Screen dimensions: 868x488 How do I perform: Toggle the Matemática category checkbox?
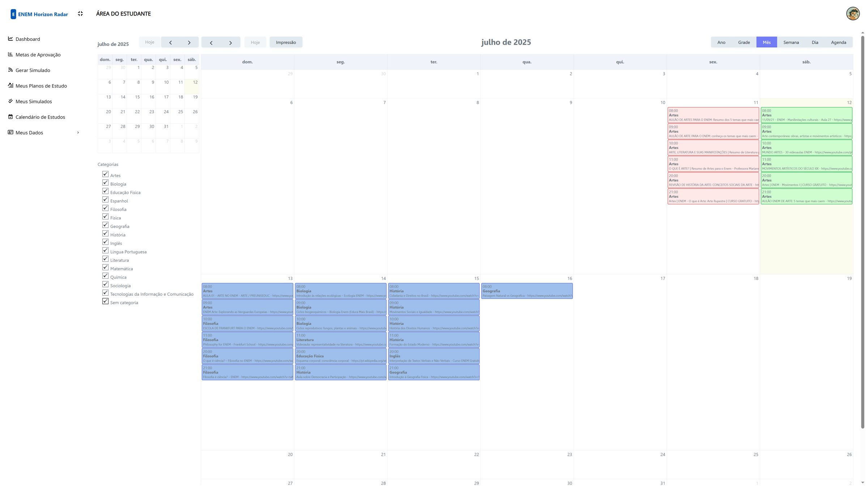point(105,267)
